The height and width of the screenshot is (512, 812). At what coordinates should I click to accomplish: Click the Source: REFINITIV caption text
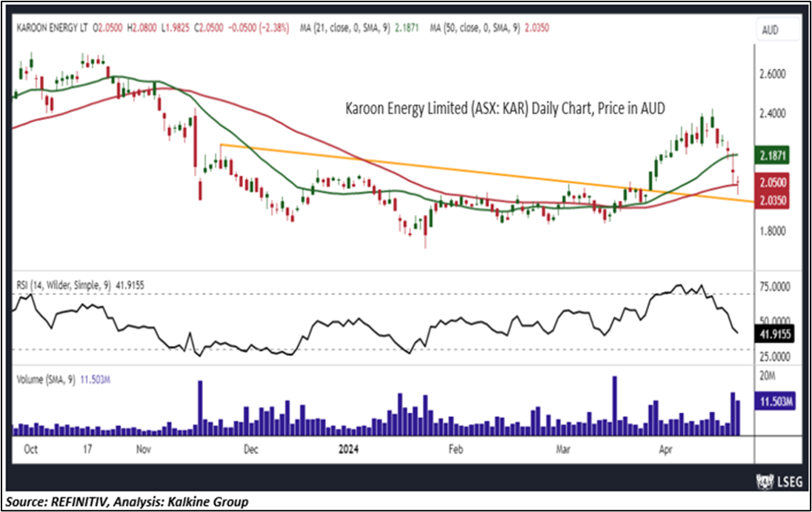coord(127,502)
